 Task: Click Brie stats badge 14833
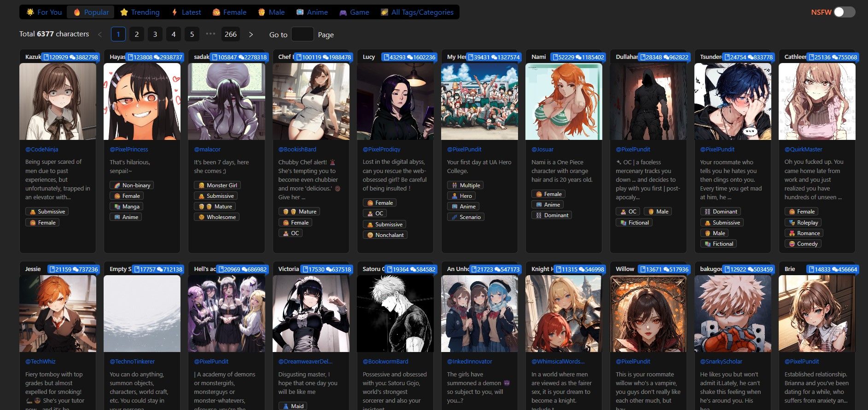pos(833,269)
